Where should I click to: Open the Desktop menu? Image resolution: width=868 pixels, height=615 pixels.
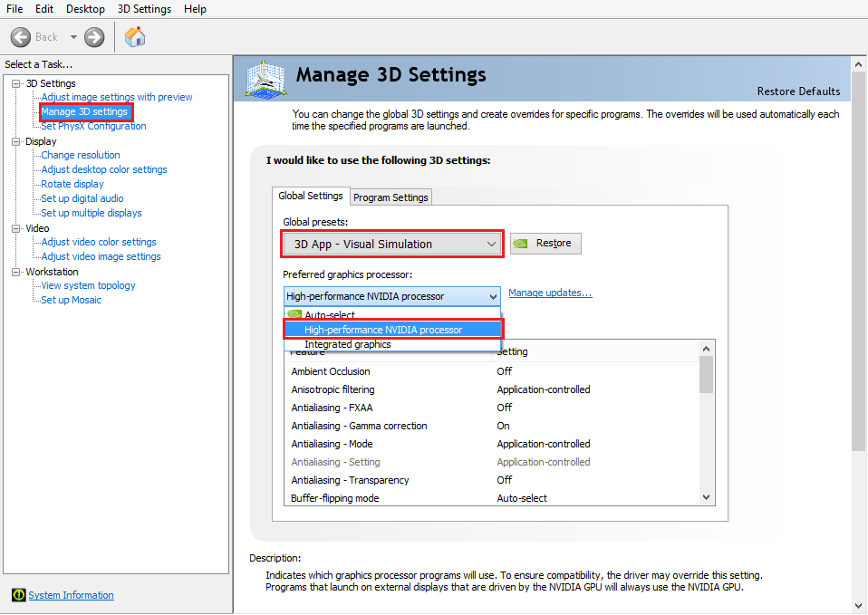click(x=85, y=9)
